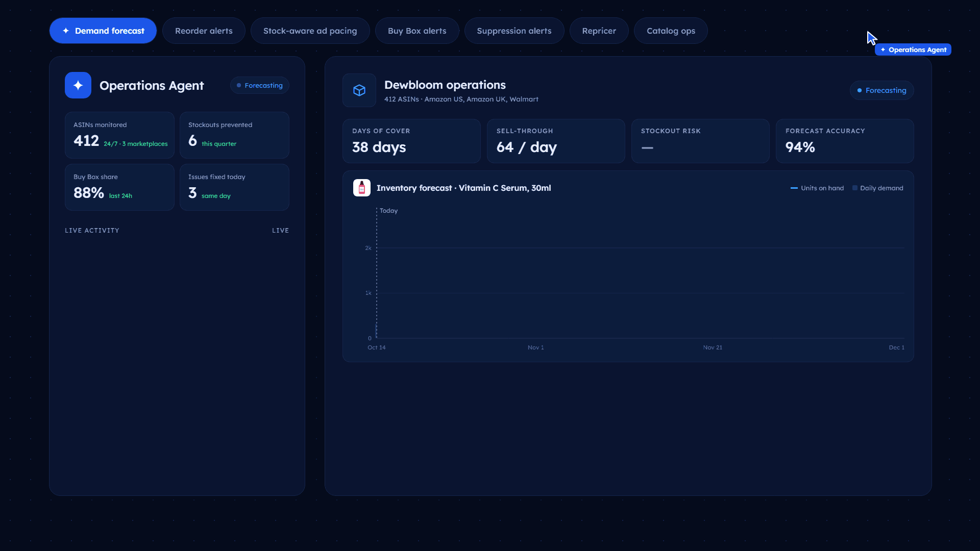Open the Catalog ops tab
980x551 pixels.
(671, 31)
